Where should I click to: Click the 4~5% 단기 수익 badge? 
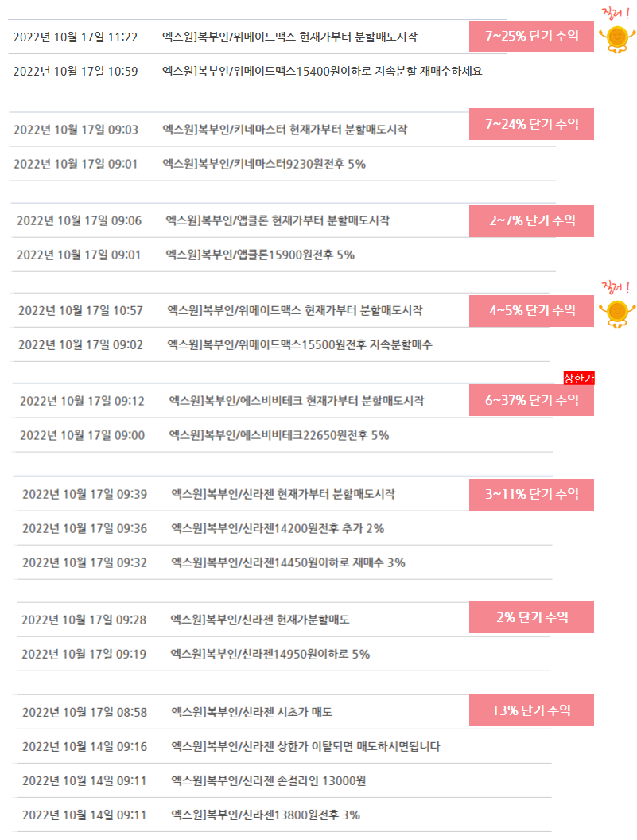click(x=531, y=311)
